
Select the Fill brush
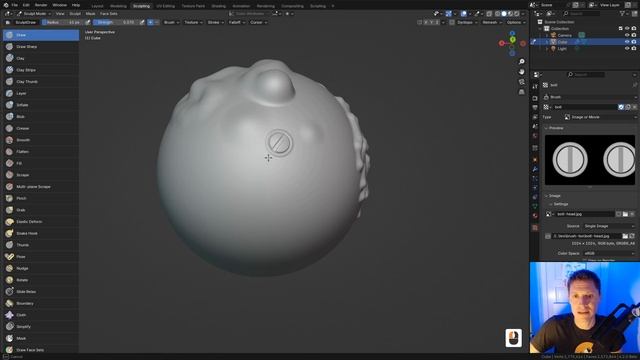tap(41, 163)
